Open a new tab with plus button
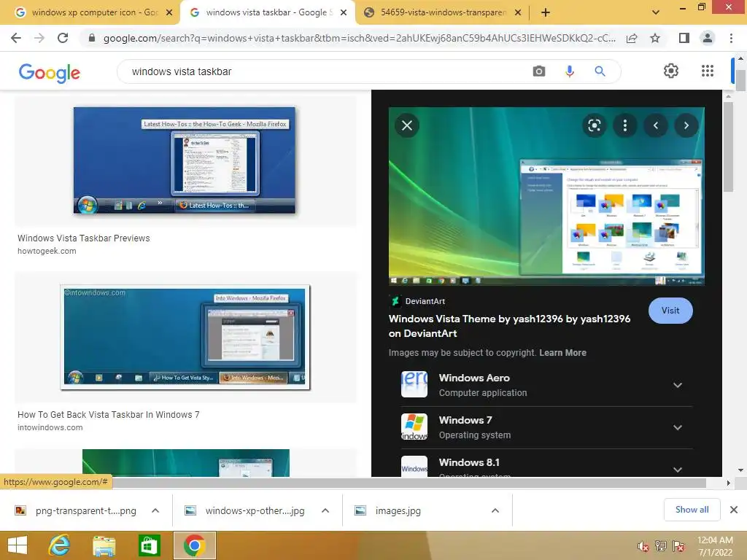This screenshot has width=747, height=560. (x=546, y=12)
